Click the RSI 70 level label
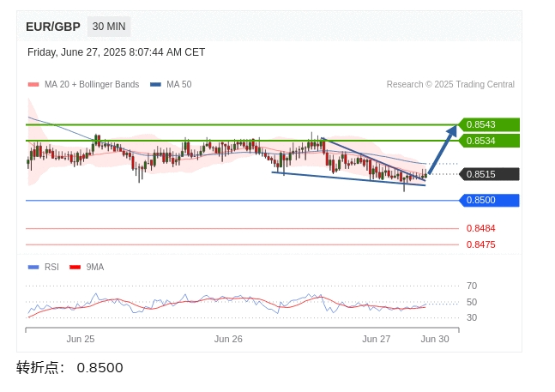The image size is (555, 392). (x=472, y=286)
